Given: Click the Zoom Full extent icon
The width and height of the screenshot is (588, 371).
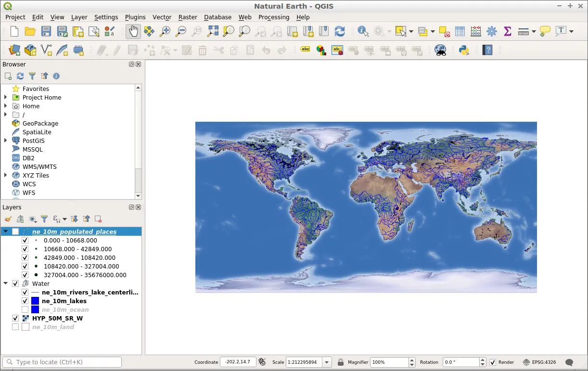Looking at the screenshot, I should tap(213, 32).
